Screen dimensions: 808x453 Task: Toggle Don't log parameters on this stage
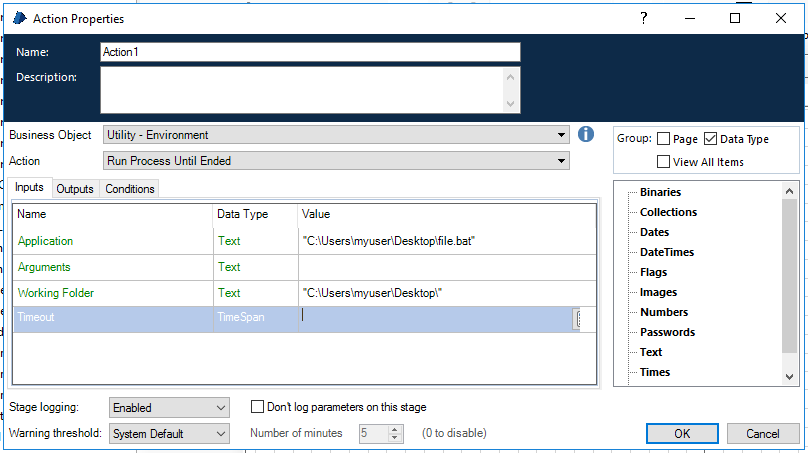tap(258, 407)
